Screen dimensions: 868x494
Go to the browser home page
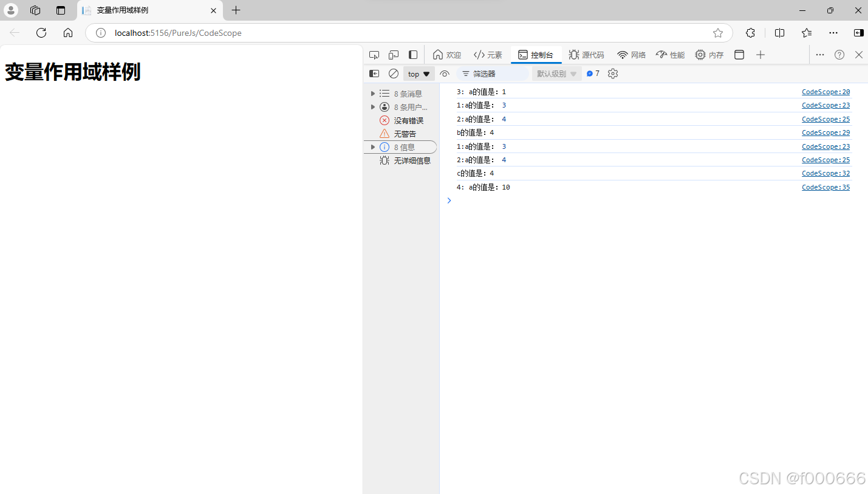[x=68, y=33]
